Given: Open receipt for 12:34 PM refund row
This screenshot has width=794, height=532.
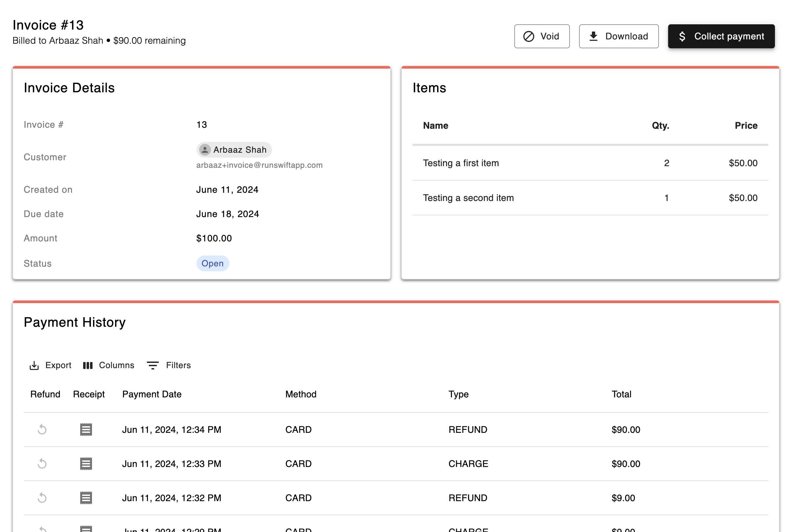Looking at the screenshot, I should click(86, 430).
